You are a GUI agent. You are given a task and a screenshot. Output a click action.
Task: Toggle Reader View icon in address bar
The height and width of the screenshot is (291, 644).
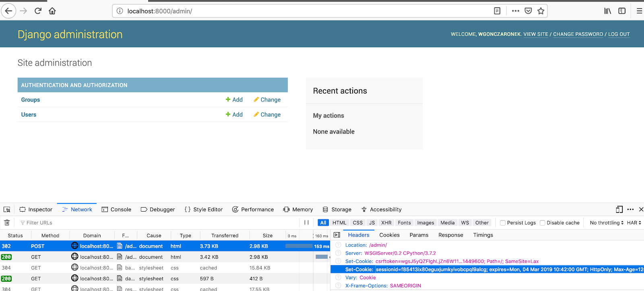click(x=497, y=11)
